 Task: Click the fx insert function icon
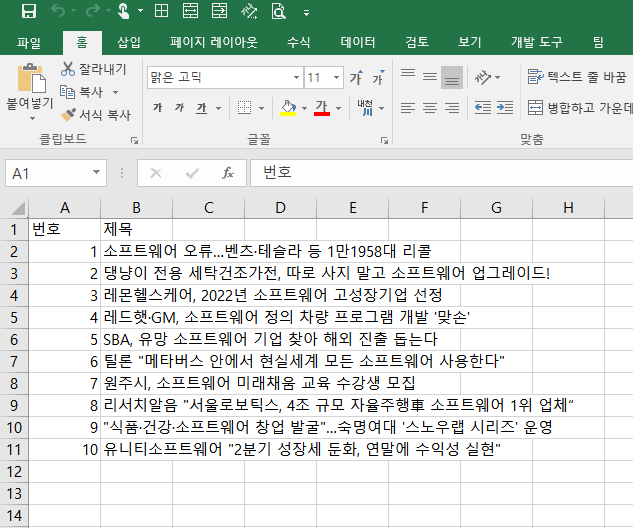click(228, 173)
